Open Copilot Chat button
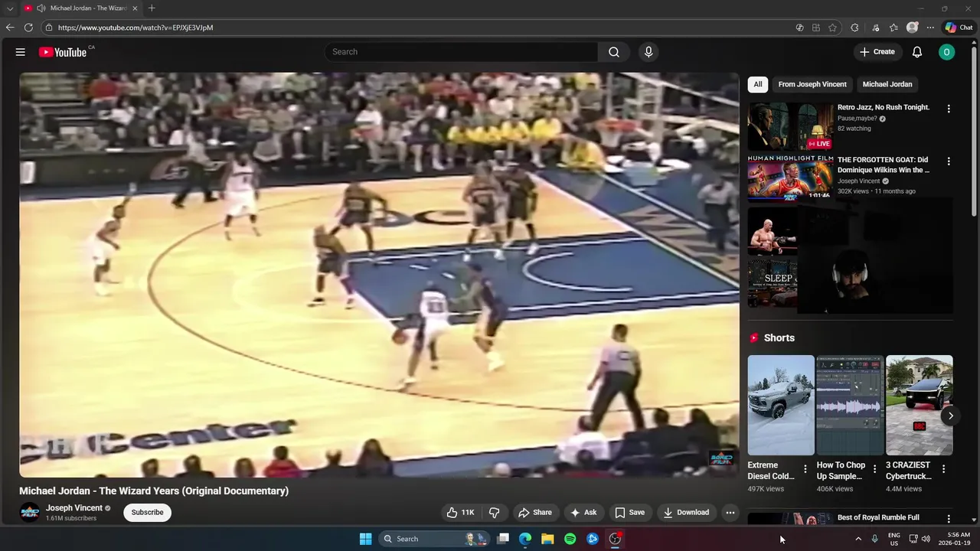980x551 pixels. [x=959, y=28]
